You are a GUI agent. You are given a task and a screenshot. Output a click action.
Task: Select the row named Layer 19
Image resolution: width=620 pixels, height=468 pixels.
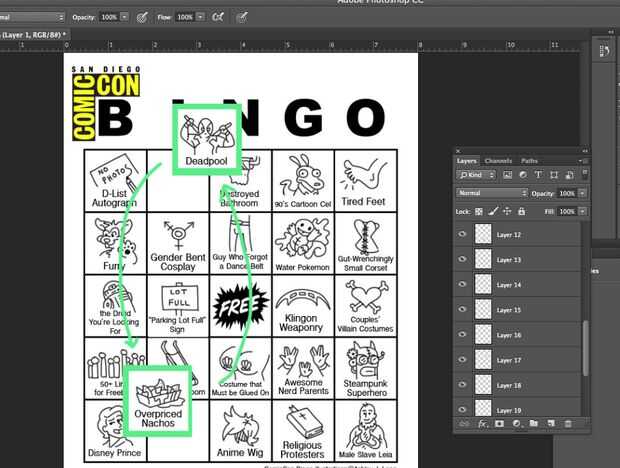518,407
